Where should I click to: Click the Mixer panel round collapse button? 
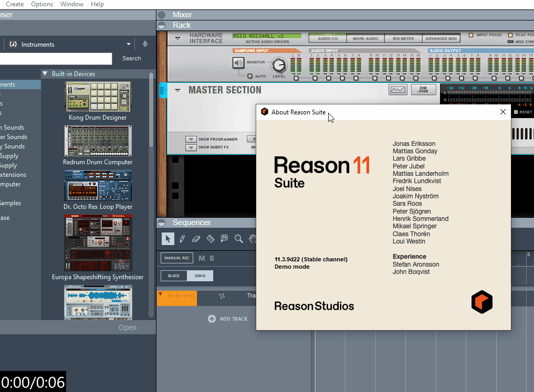coord(162,15)
